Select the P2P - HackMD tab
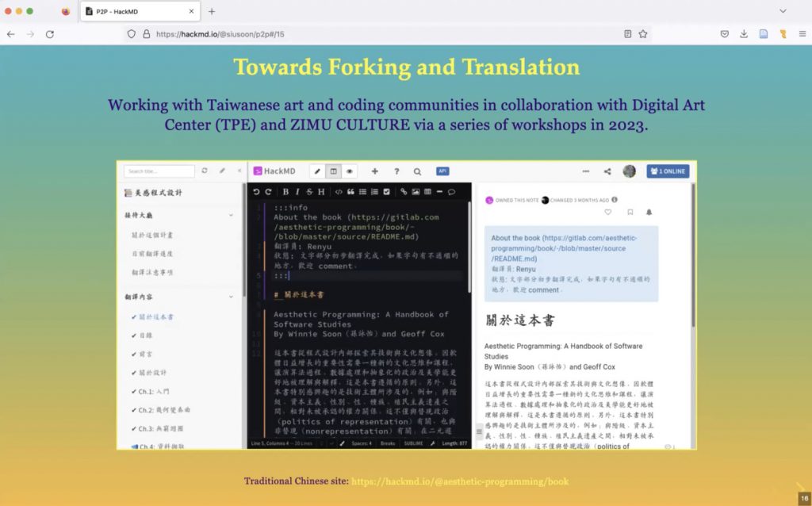Image resolution: width=812 pixels, height=506 pixels. tap(140, 11)
